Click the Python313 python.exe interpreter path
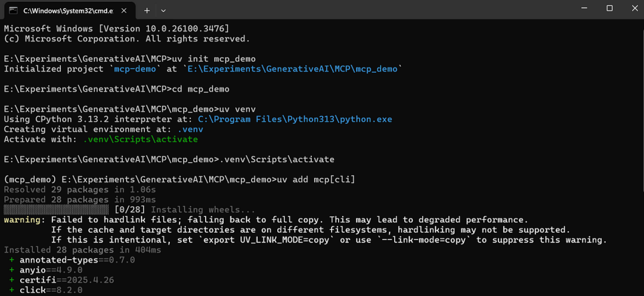Viewport: 644px width, 296px height. click(x=295, y=119)
